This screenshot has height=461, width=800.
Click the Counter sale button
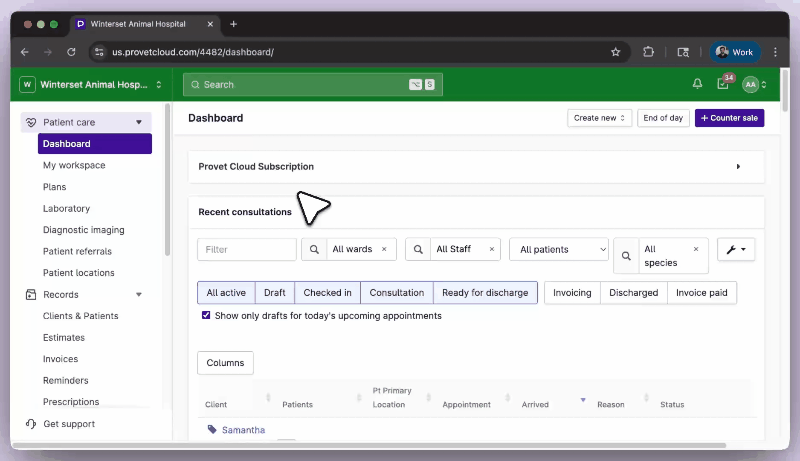(x=729, y=118)
